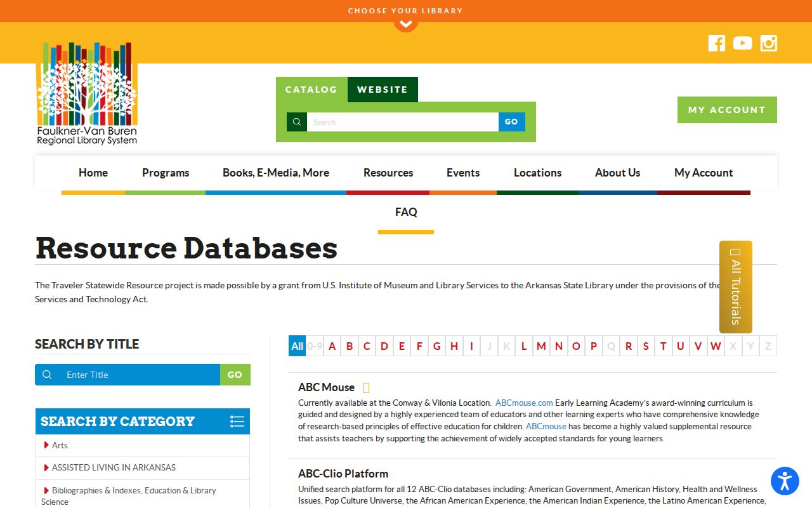
Task: Click the Enter Title search field
Action: [x=139, y=375]
